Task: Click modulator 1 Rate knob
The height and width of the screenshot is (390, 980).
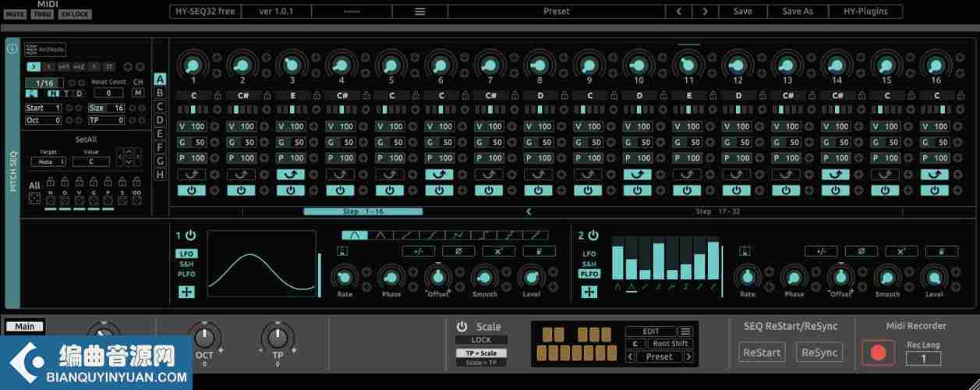Action: pos(344,276)
